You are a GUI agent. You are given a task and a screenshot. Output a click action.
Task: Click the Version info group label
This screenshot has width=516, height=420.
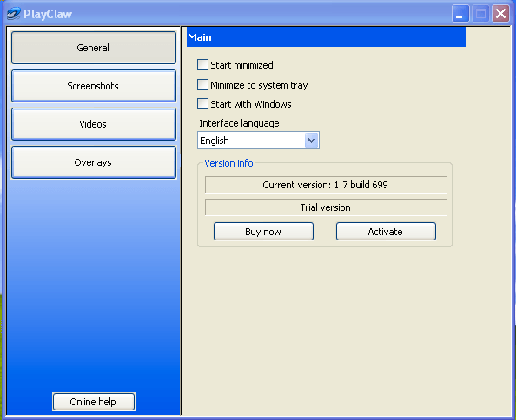click(228, 163)
